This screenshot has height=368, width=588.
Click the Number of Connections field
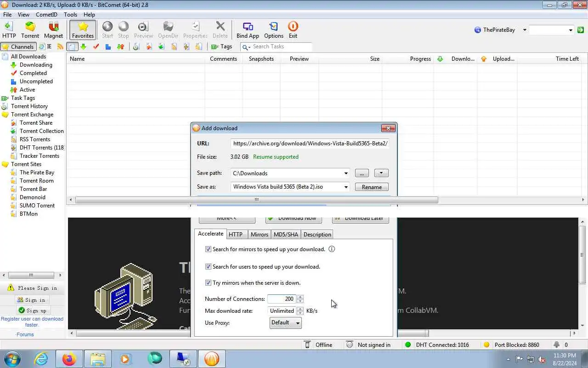pos(282,299)
